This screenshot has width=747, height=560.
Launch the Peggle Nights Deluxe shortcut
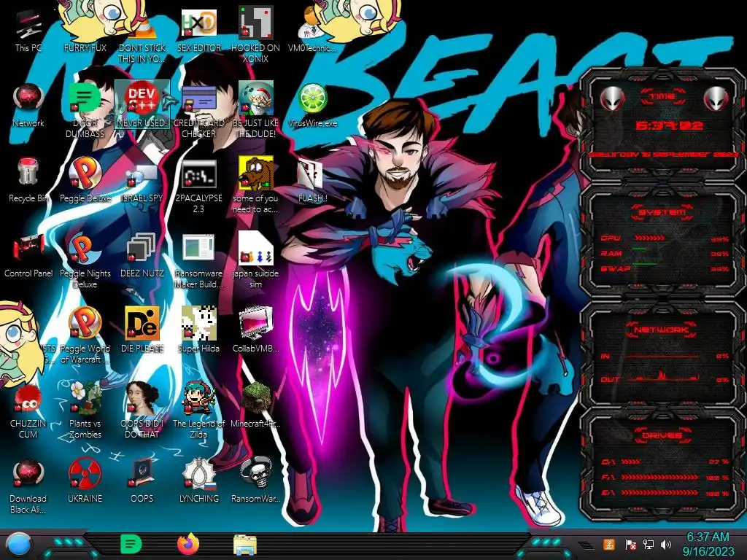85,262
